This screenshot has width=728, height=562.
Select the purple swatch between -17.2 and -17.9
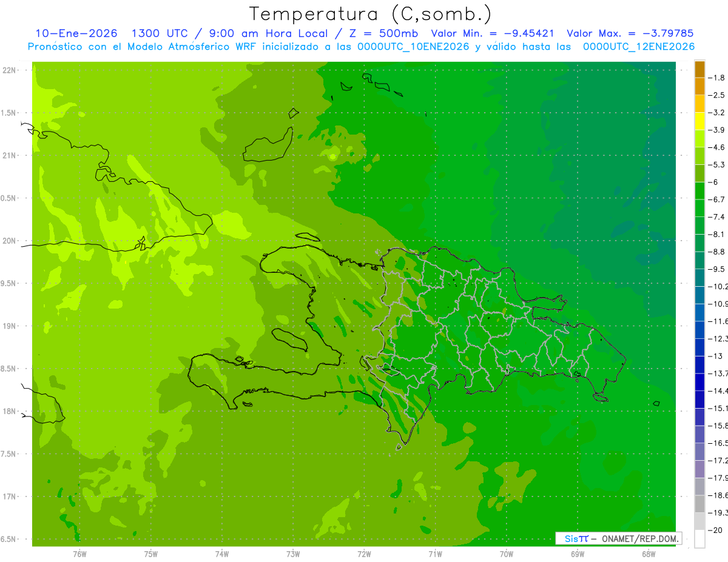(699, 469)
